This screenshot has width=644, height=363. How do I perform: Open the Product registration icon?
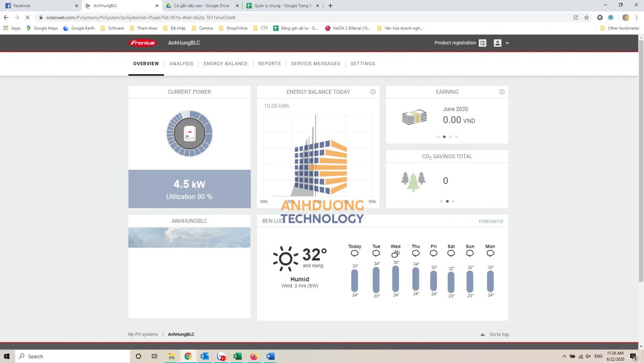point(483,43)
